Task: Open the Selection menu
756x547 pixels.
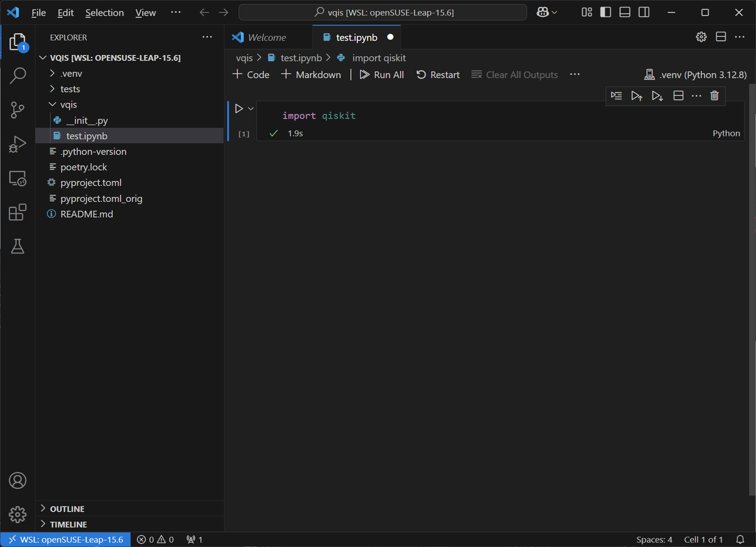Action: tap(104, 12)
